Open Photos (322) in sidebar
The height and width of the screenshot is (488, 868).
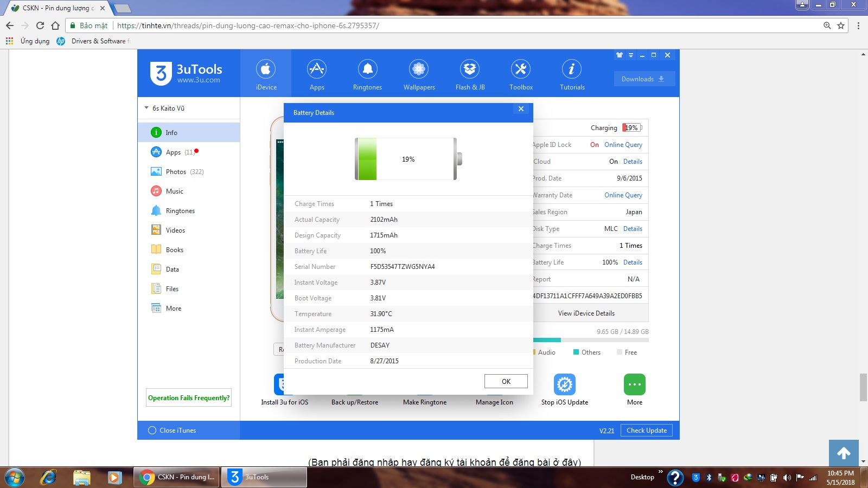pyautogui.click(x=189, y=171)
